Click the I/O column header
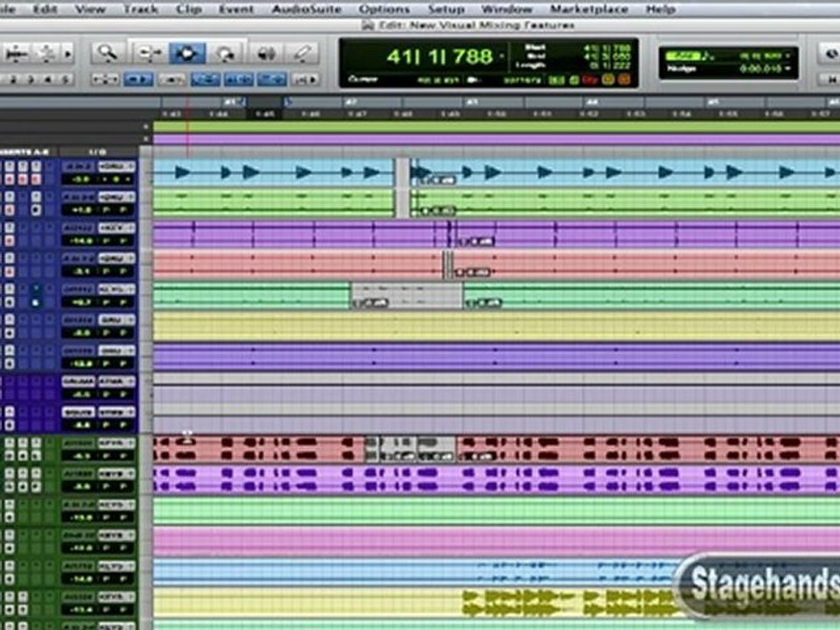This screenshot has height=630, width=840. [x=97, y=152]
